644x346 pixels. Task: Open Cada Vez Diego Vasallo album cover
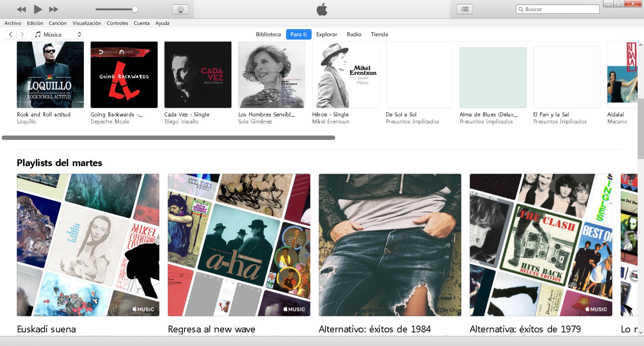[x=198, y=75]
